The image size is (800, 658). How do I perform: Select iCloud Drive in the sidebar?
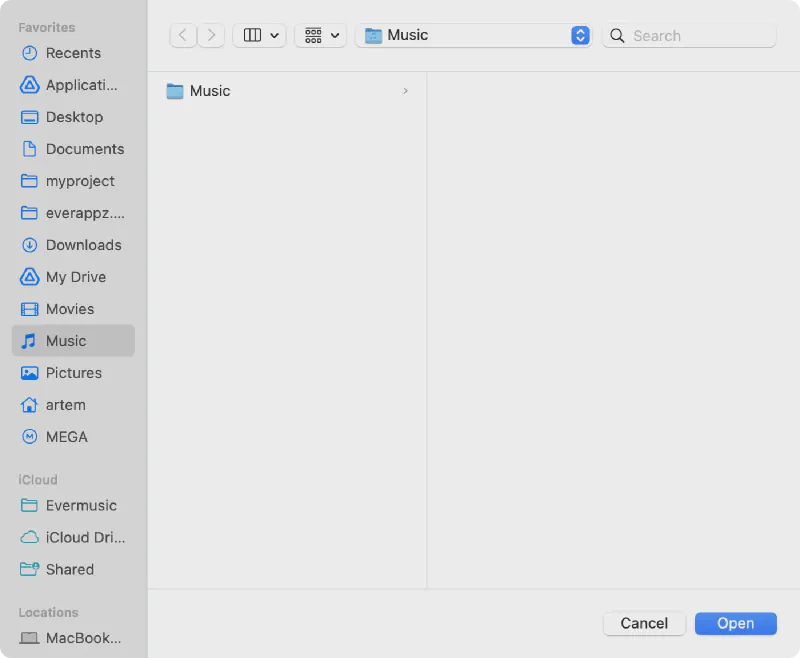pos(84,537)
